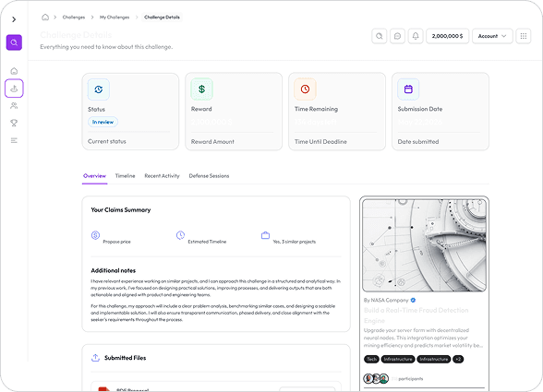
Task: Click the Time Until Deadline label
Action: coord(320,141)
